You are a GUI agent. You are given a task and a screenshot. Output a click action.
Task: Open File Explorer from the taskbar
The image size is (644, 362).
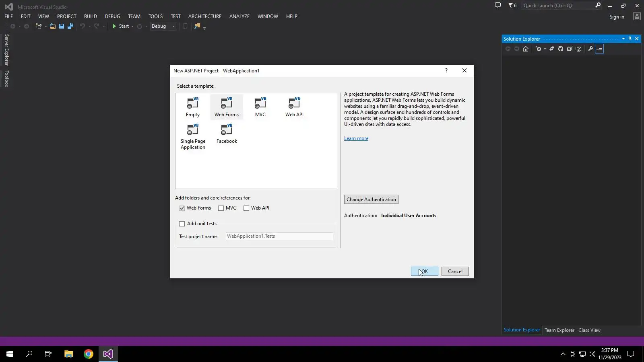coord(69,354)
